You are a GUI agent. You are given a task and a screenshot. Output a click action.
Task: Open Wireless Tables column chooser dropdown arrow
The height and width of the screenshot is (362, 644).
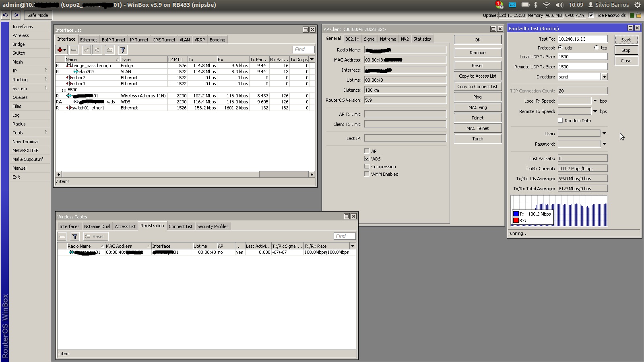pyautogui.click(x=353, y=246)
